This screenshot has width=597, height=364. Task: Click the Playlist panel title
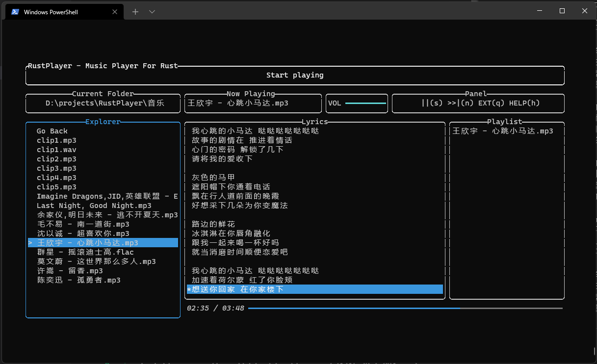pos(505,122)
